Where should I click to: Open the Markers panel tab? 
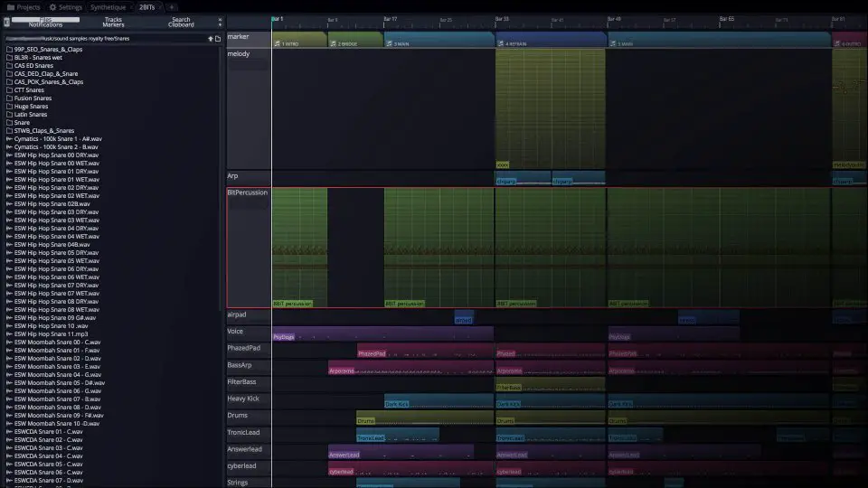click(113, 25)
